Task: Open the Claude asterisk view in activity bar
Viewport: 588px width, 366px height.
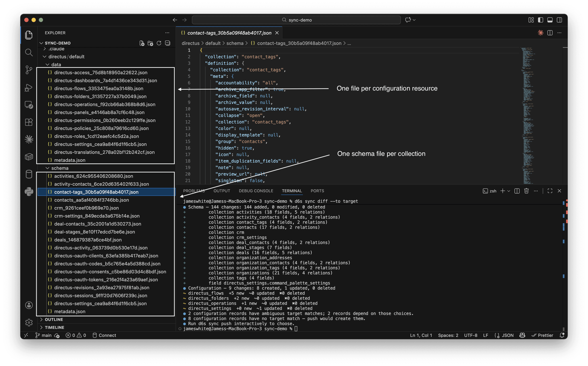Action: 29,139
